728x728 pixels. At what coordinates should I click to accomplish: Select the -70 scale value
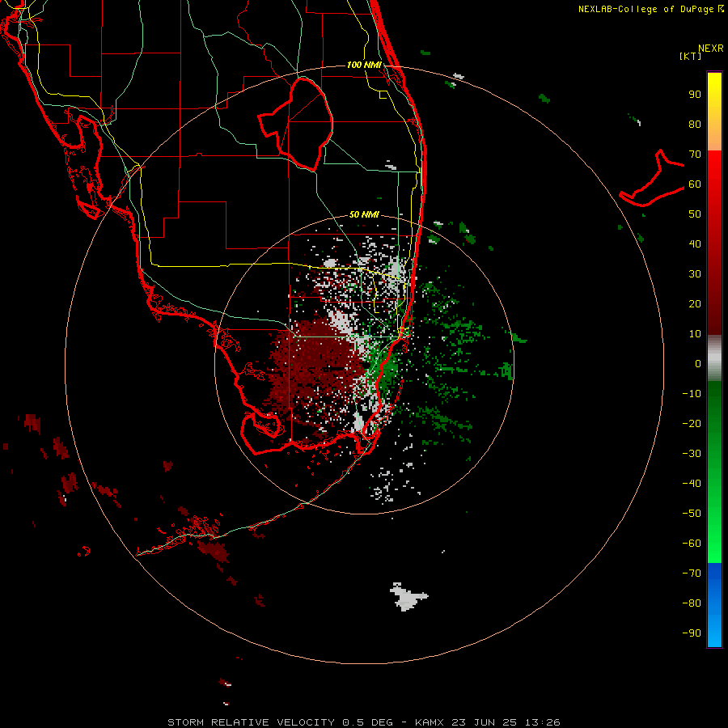692,574
